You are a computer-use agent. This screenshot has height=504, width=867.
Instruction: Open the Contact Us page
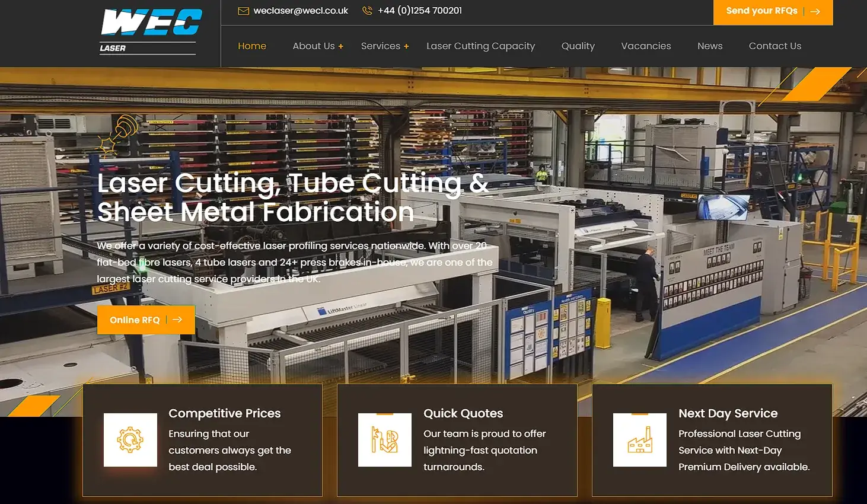774,46
